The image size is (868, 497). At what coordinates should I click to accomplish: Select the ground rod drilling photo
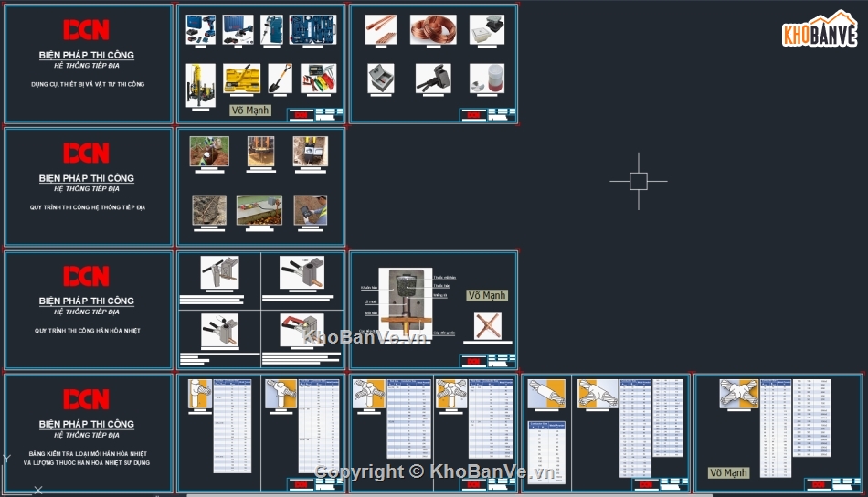coord(260,151)
